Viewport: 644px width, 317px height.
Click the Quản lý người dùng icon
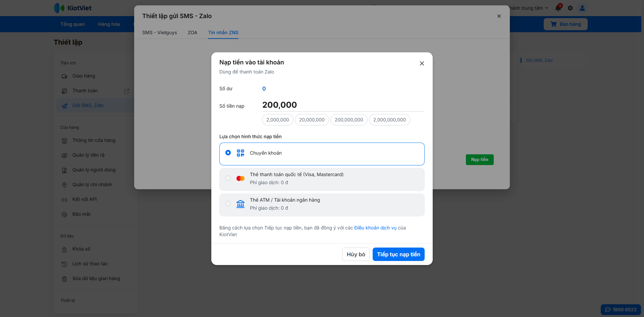tap(64, 170)
